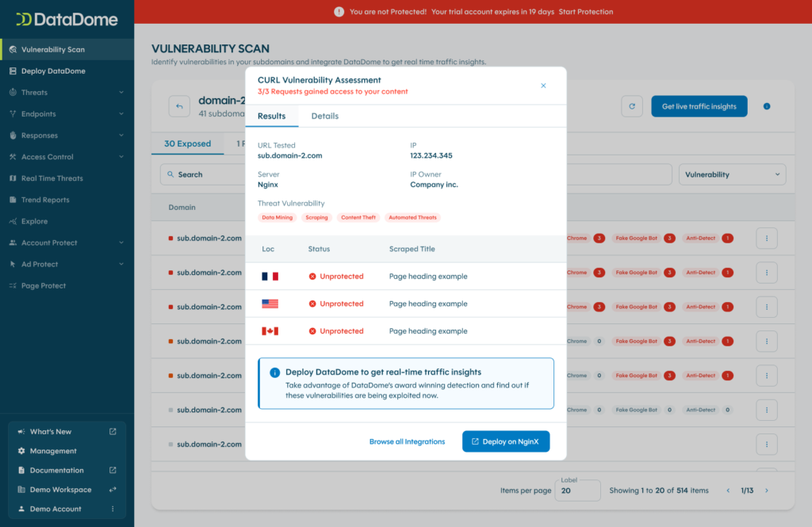Open the Vulnerability dropdown filter
The image size is (812, 527).
[732, 174]
